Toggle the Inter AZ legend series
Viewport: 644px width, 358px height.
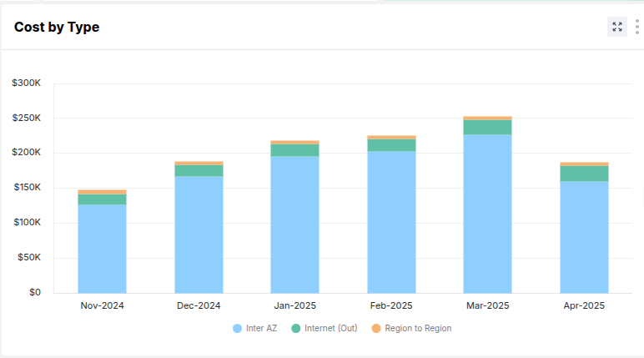point(255,328)
